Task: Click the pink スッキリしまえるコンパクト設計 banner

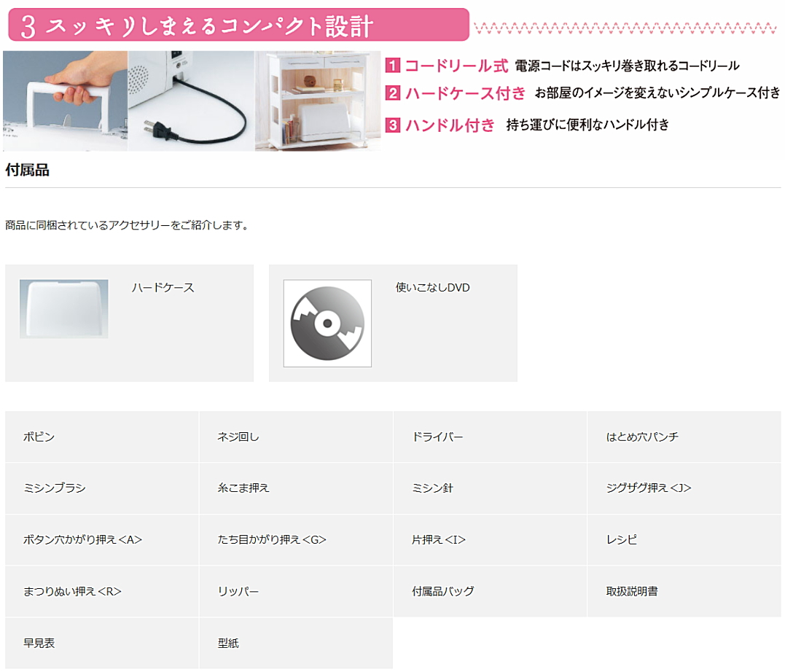Action: click(239, 25)
